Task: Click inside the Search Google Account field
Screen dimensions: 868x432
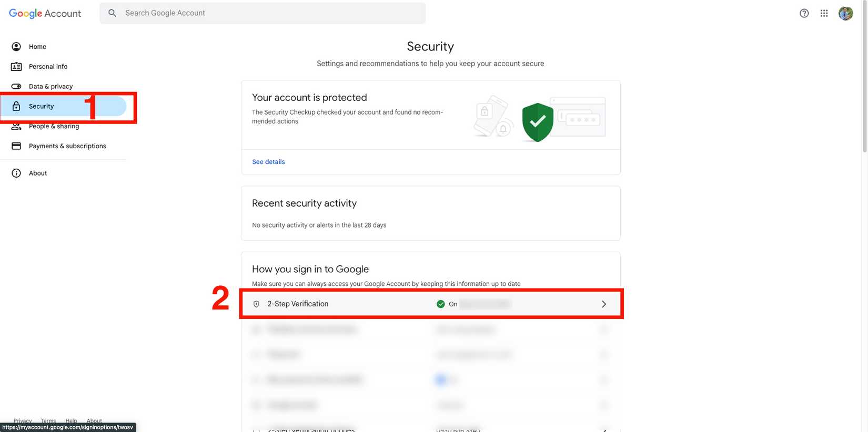Action: [x=237, y=13]
